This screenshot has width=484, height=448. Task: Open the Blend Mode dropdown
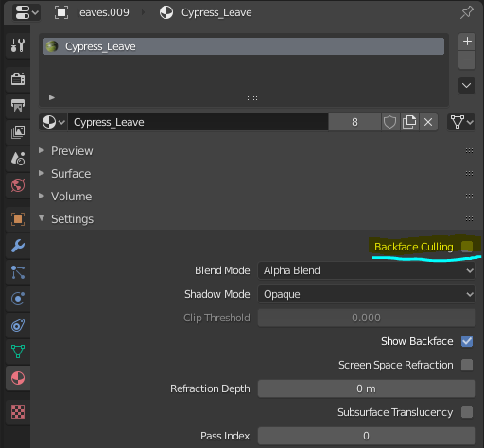367,270
